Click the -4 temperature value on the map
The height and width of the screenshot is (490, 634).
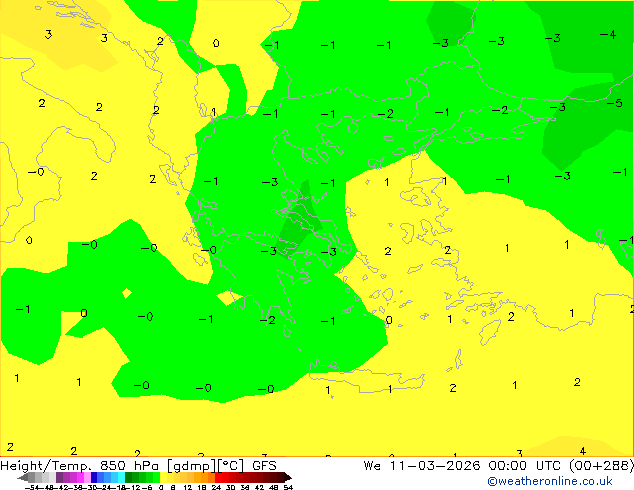[608, 35]
